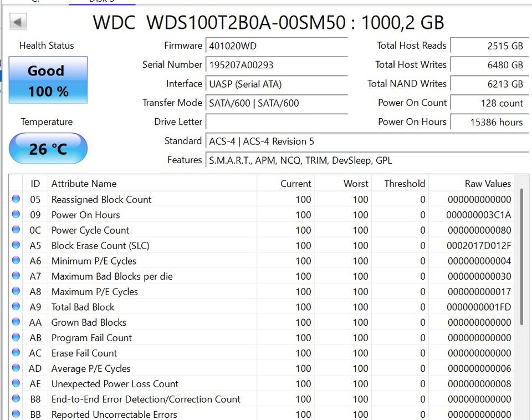Select the Average P/E Cycles row
The height and width of the screenshot is (420, 532).
262,368
